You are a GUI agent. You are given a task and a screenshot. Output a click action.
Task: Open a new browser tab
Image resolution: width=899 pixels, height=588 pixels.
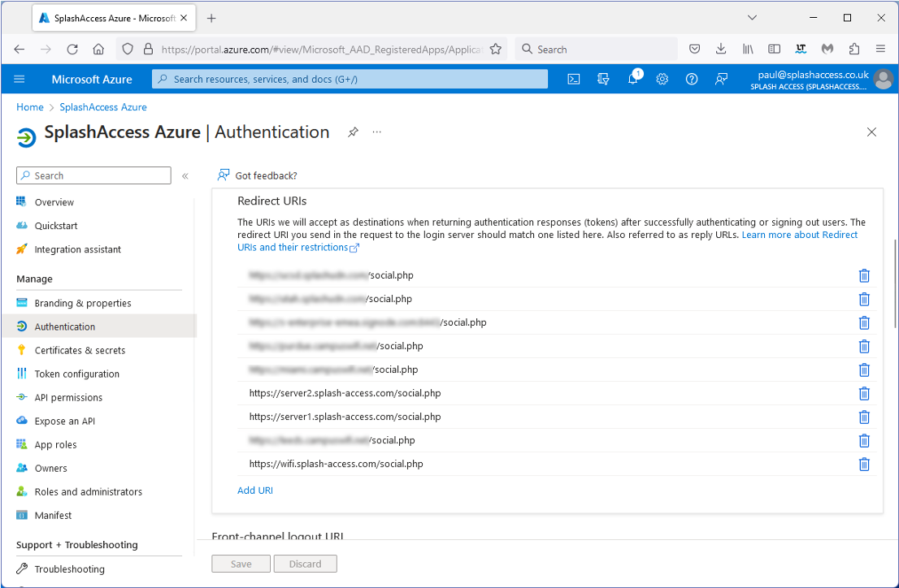211,19
